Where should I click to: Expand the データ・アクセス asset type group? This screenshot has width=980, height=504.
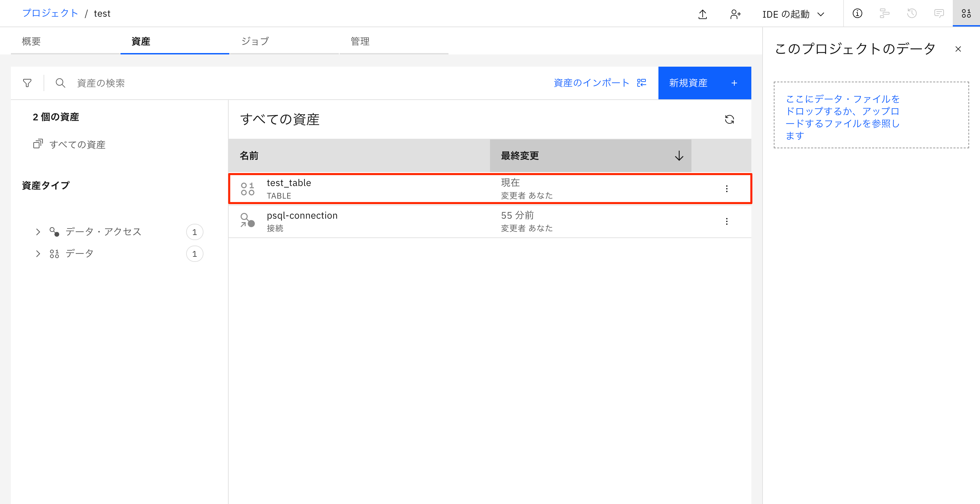click(x=38, y=232)
